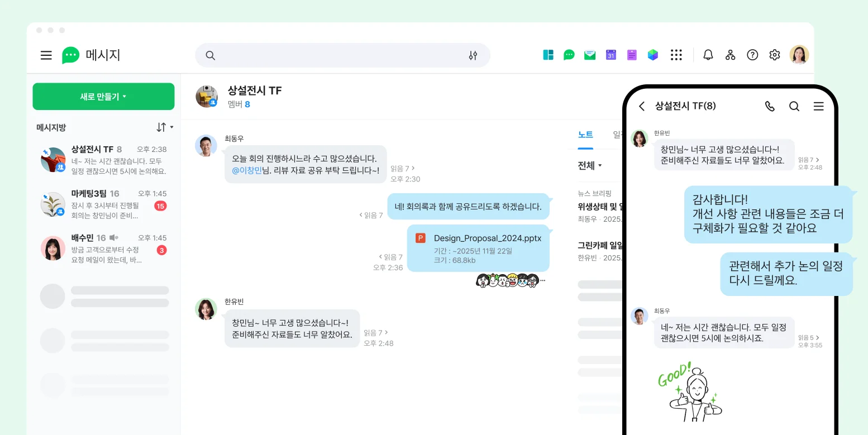Open the green message app icon in toolbar
Image resolution: width=868 pixels, height=435 pixels.
569,55
